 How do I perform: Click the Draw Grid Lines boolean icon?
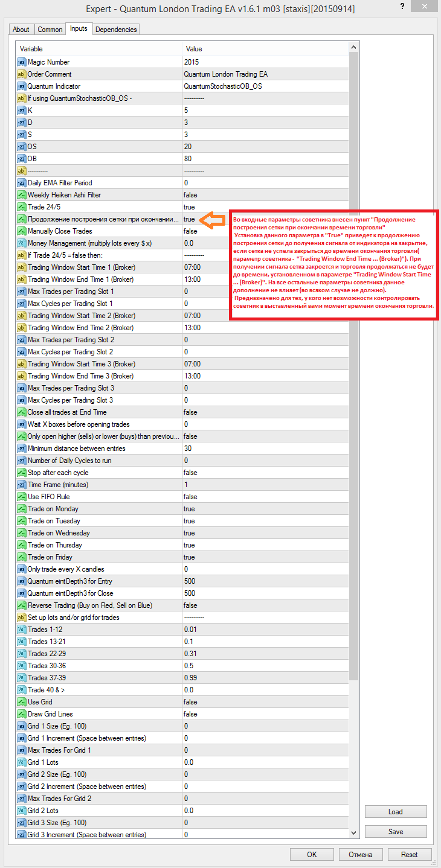tap(21, 714)
